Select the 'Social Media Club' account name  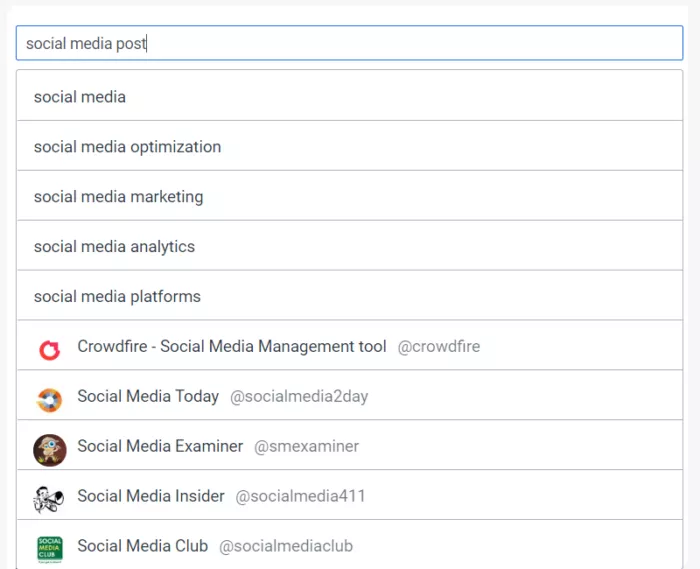[143, 546]
